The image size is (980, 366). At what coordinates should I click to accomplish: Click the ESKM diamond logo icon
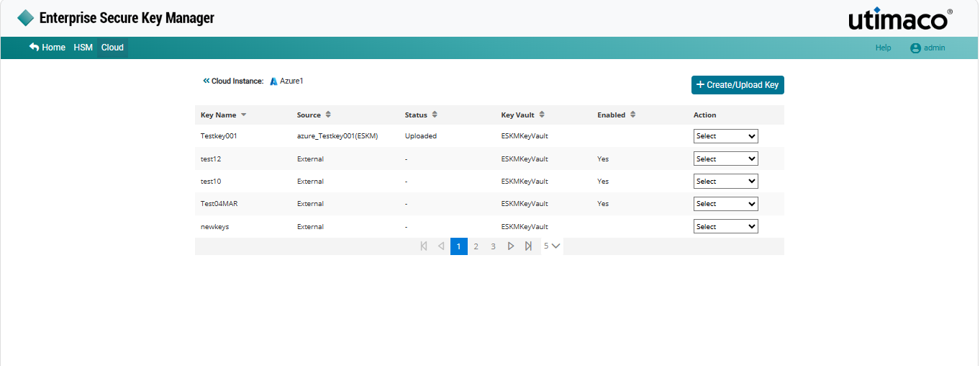pyautogui.click(x=25, y=18)
